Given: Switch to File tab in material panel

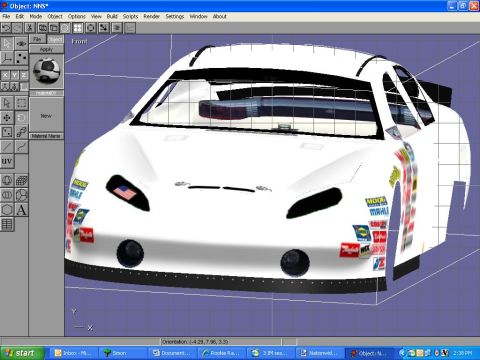Looking at the screenshot, I should coord(37,39).
